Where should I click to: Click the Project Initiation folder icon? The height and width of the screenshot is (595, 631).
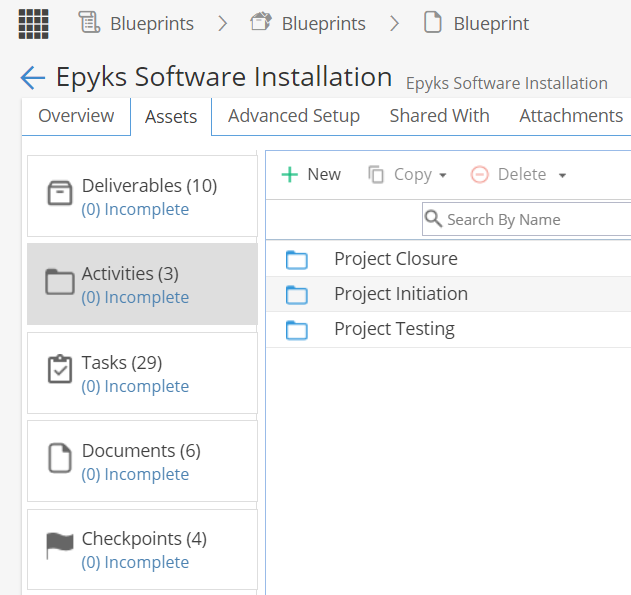point(297,294)
